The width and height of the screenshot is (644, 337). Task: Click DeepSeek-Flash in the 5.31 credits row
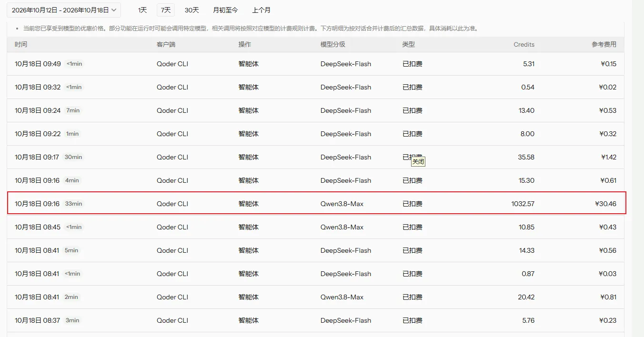[x=346, y=64]
